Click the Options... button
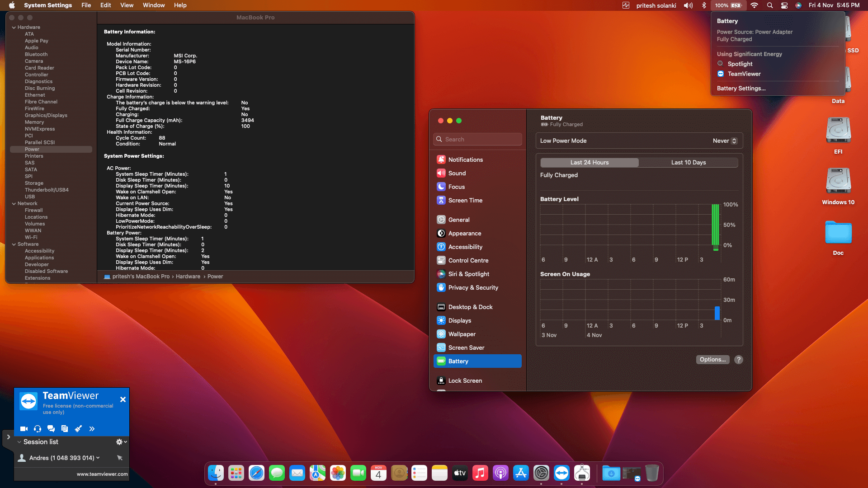 tap(712, 360)
